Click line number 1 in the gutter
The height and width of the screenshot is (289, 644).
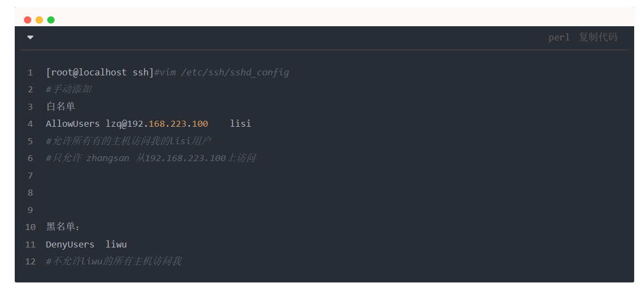click(x=30, y=73)
